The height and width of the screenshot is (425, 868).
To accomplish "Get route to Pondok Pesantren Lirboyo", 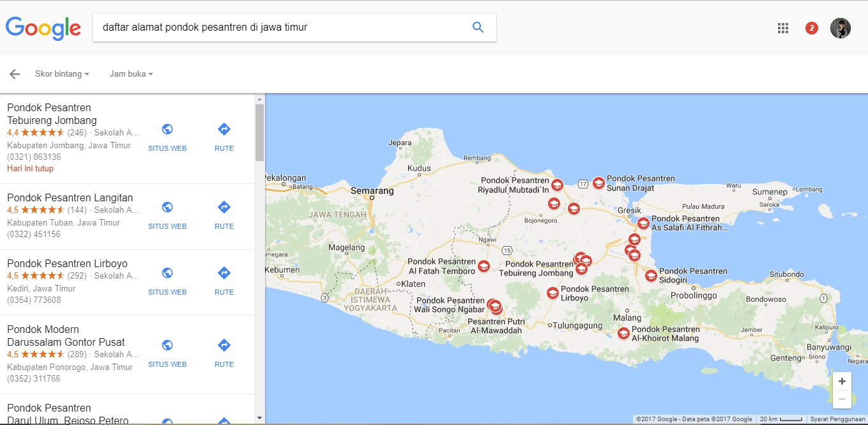I will click(x=224, y=281).
